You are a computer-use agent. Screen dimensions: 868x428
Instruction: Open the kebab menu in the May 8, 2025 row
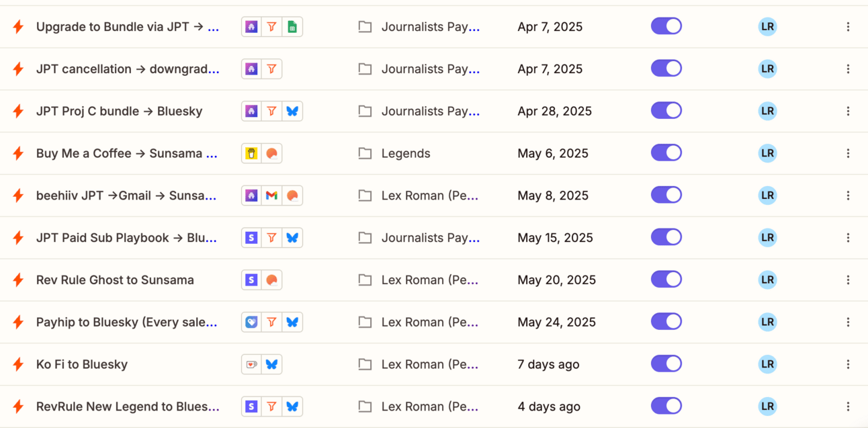click(x=848, y=196)
